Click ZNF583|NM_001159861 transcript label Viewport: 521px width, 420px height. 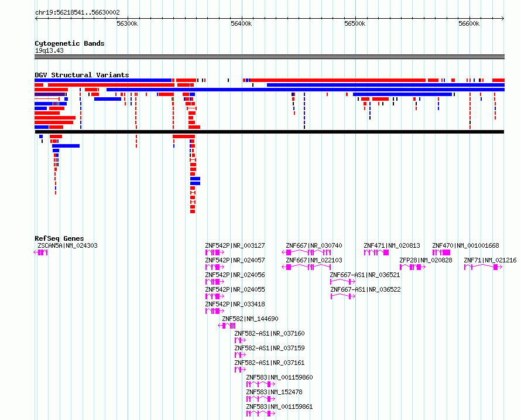pos(279,407)
